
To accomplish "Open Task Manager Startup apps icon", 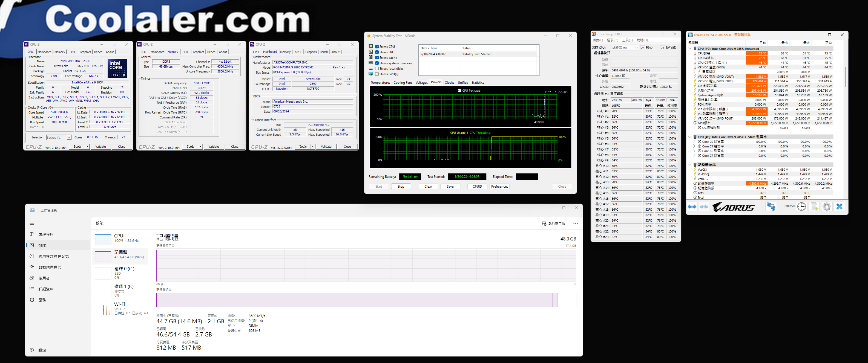I will 32,267.
